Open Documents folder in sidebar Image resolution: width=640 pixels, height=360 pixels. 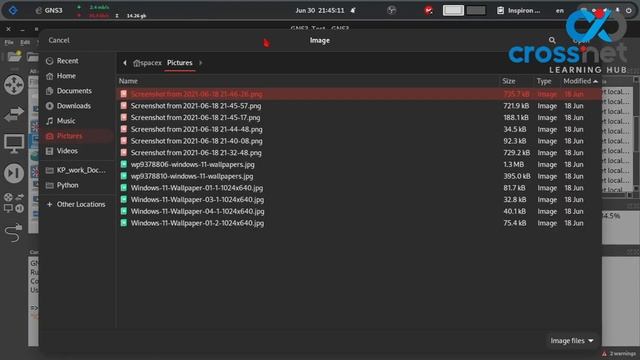coord(74,91)
